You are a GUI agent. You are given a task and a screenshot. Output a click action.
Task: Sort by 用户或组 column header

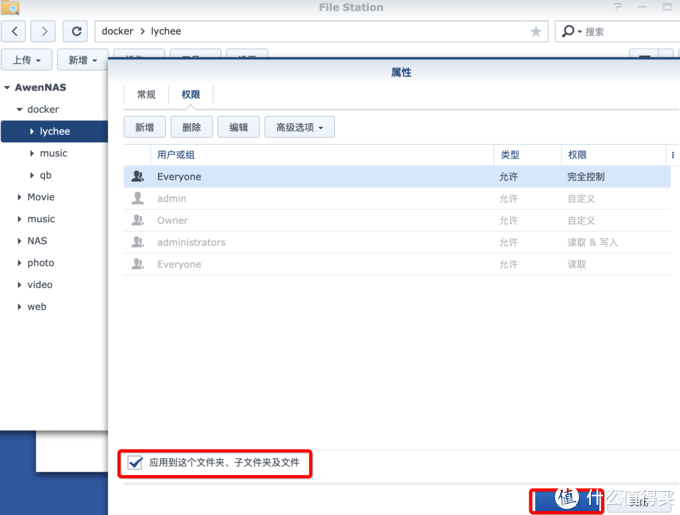pyautogui.click(x=322, y=155)
